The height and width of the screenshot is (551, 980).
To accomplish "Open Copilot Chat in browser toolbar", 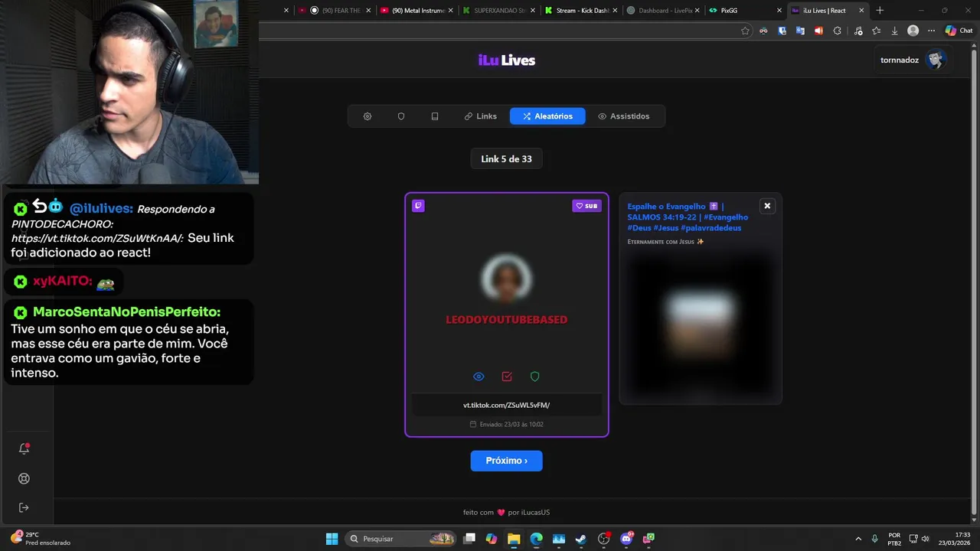I will coord(959,31).
